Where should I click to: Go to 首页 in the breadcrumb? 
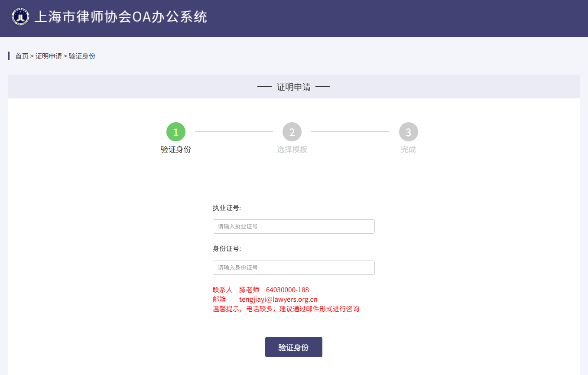coord(22,56)
